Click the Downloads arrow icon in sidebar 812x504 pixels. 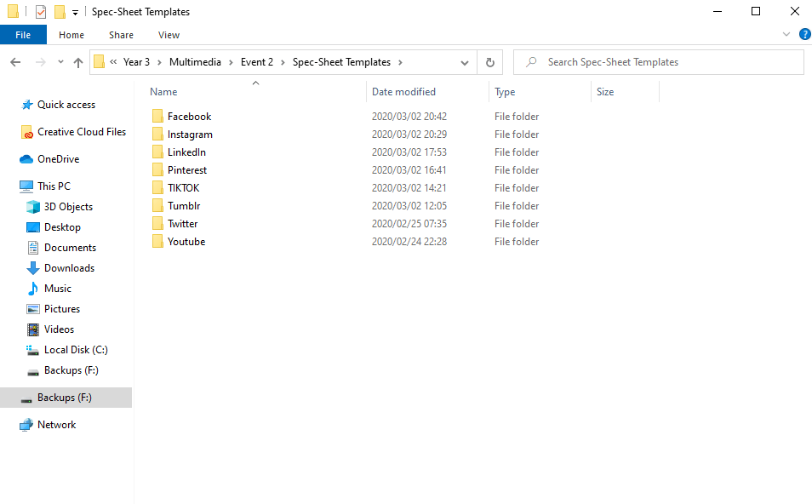(33, 268)
